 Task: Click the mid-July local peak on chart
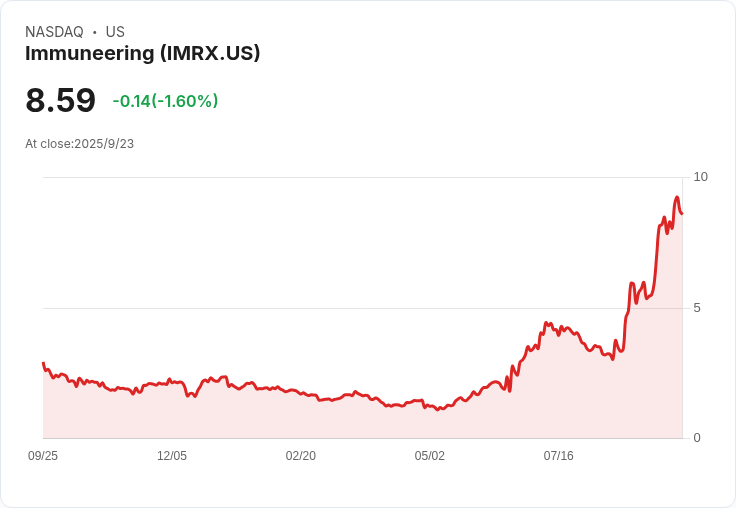click(546, 323)
